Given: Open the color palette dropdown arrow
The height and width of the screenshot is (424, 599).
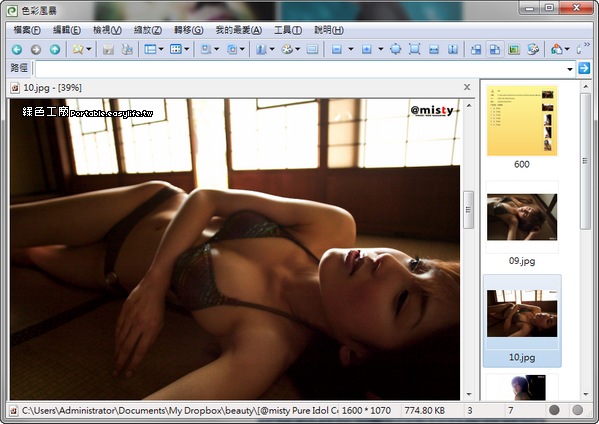Looking at the screenshot, I should coord(298,49).
